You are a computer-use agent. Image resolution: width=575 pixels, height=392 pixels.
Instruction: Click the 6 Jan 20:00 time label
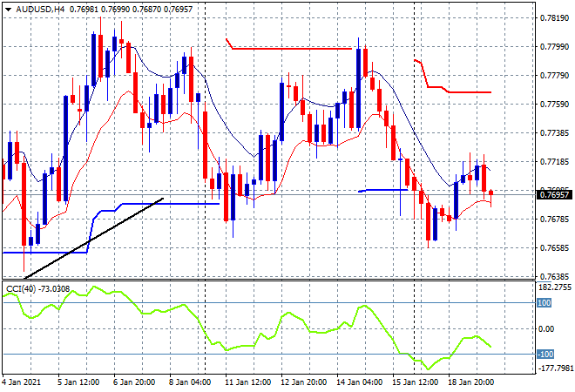click(x=134, y=382)
